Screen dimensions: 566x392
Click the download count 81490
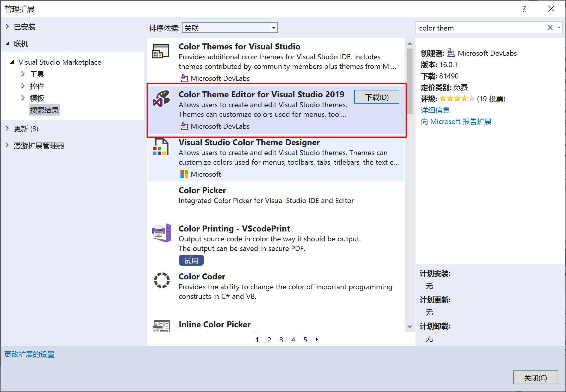[449, 76]
